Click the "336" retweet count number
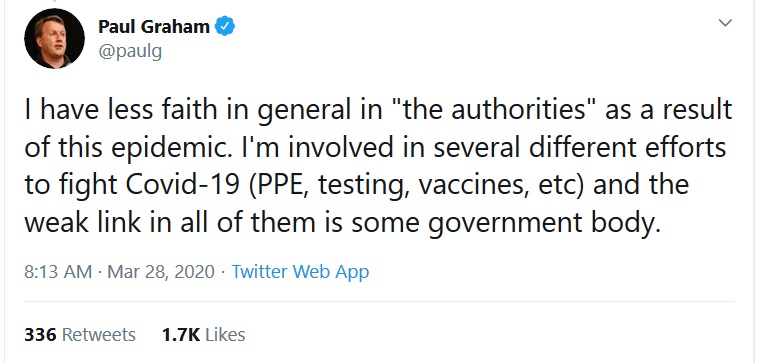This screenshot has width=757, height=363. pyautogui.click(x=41, y=335)
